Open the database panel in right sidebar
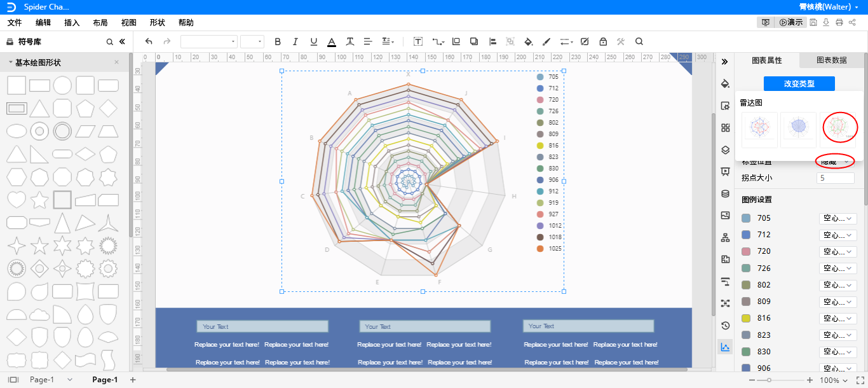 [726, 194]
